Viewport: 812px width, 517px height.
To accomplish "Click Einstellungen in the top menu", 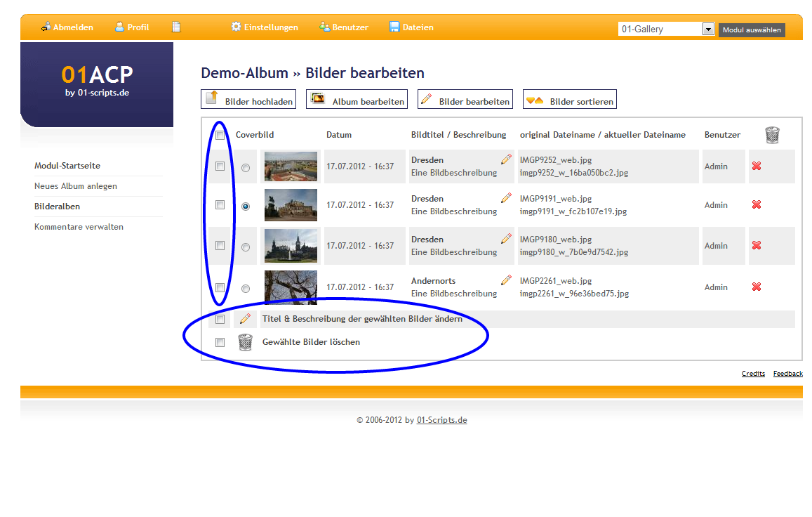I will coord(271,27).
